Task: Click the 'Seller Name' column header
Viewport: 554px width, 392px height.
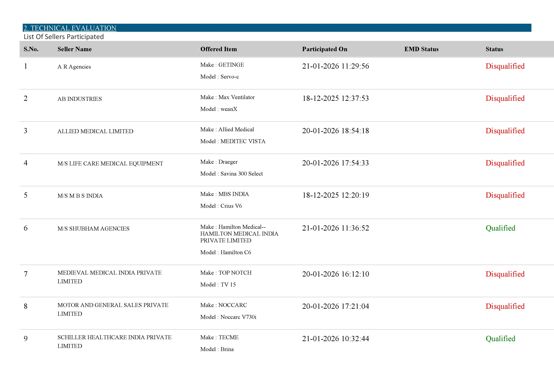Action: pyautogui.click(x=75, y=49)
